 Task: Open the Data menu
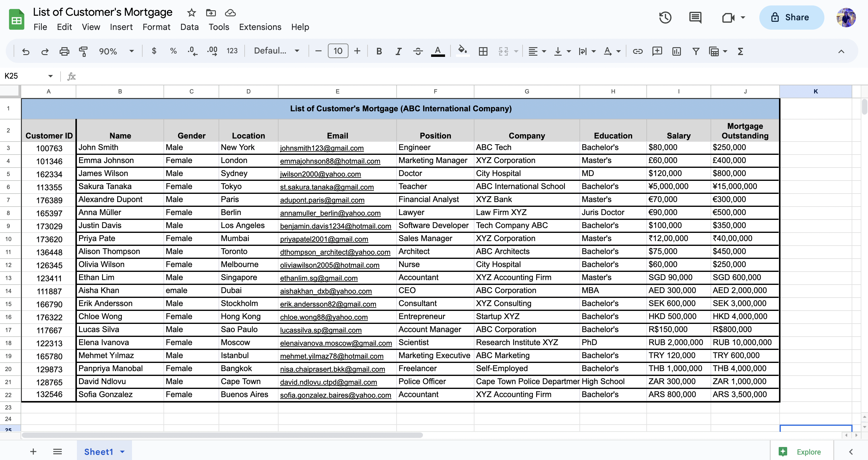(189, 27)
